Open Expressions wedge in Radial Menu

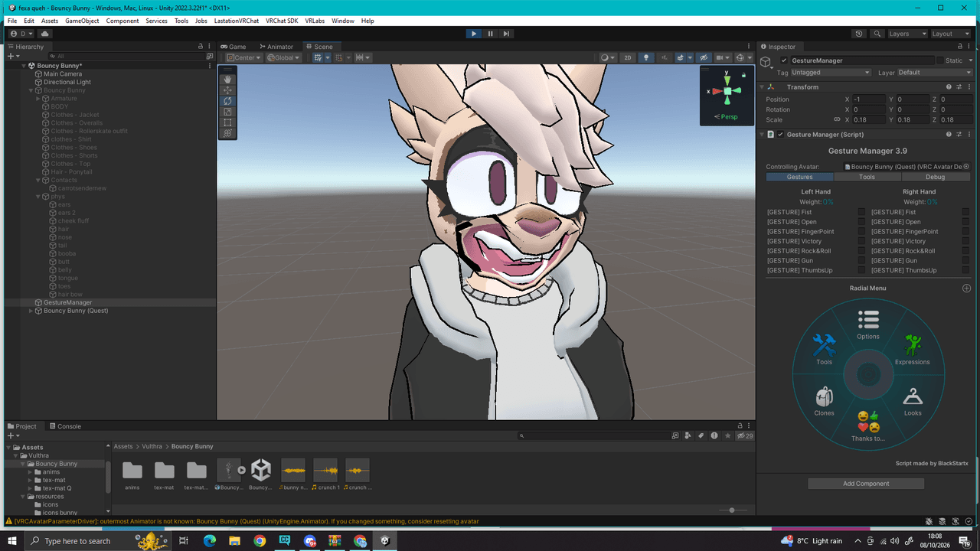[x=912, y=350]
